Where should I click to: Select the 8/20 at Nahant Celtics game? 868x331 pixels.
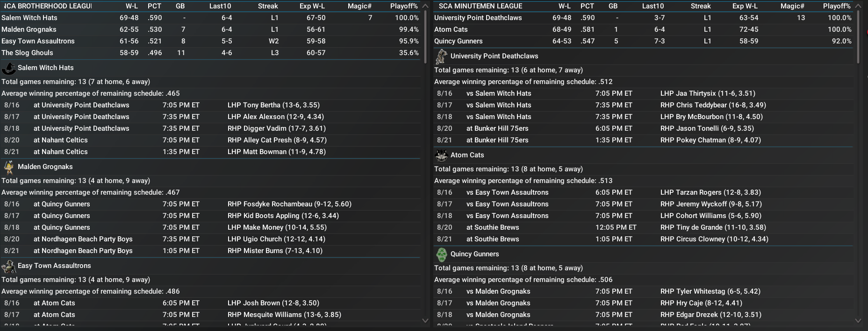(60, 140)
